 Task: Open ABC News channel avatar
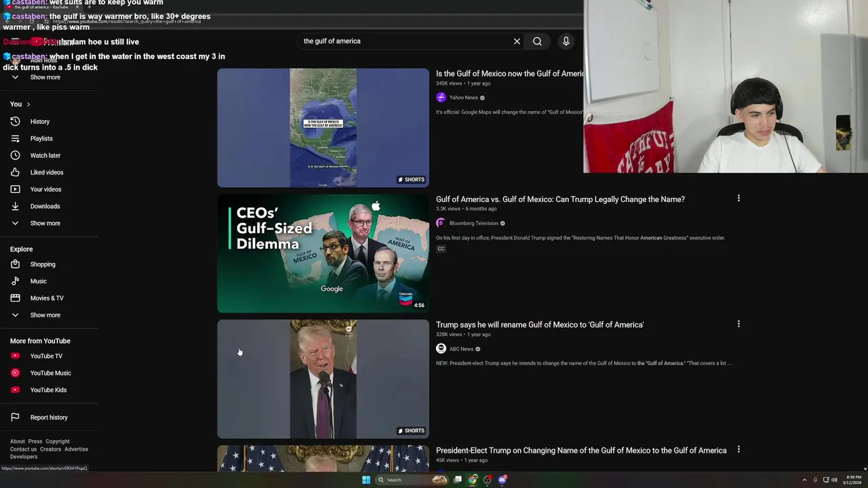(441, 349)
